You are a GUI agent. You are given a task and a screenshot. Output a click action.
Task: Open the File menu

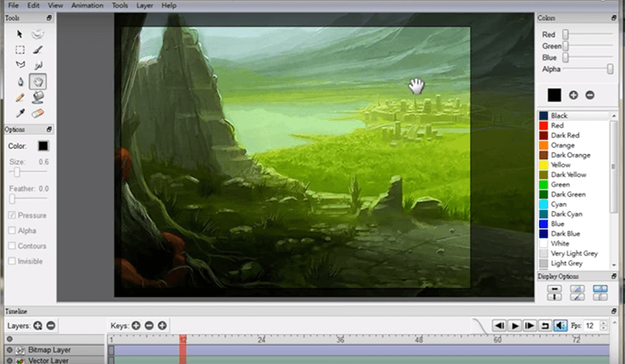[13, 5]
